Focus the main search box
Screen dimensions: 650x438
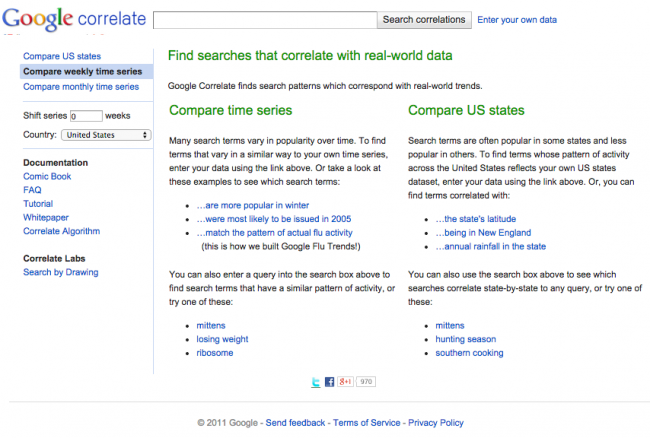(x=265, y=20)
